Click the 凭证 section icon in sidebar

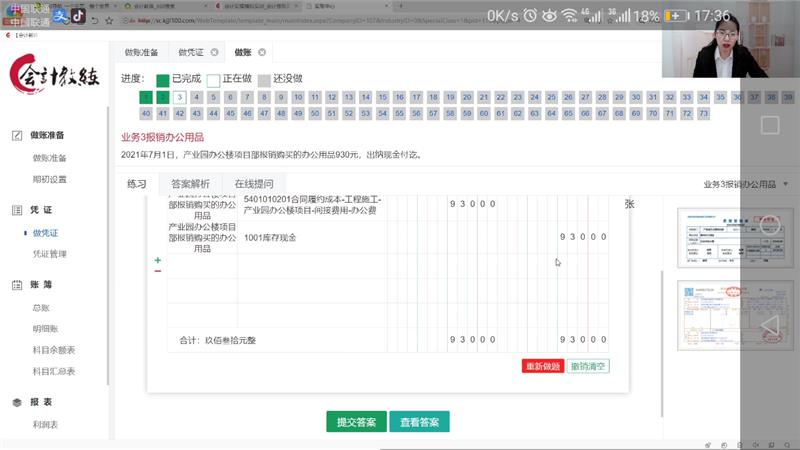pos(17,210)
